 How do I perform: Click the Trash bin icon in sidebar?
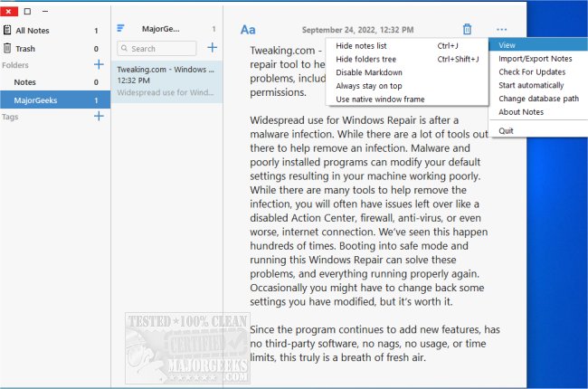pos(6,48)
